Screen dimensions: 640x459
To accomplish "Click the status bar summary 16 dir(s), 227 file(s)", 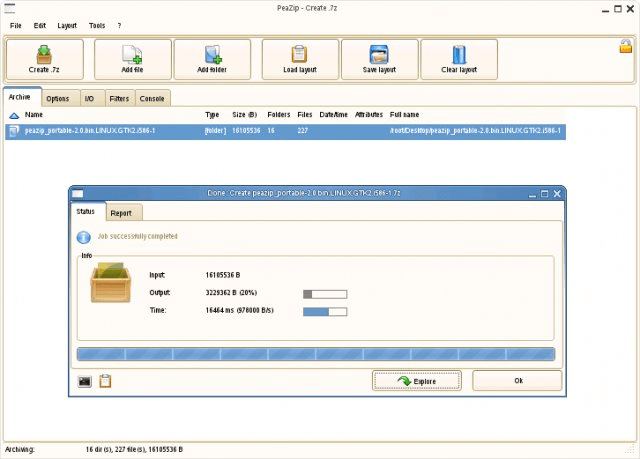I will click(134, 449).
